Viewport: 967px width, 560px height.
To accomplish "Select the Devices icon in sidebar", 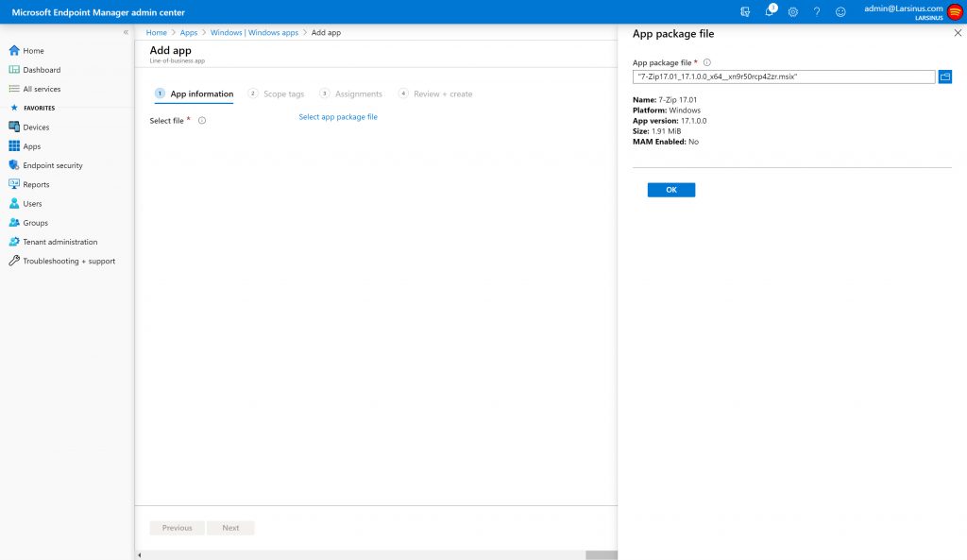I will coord(14,127).
